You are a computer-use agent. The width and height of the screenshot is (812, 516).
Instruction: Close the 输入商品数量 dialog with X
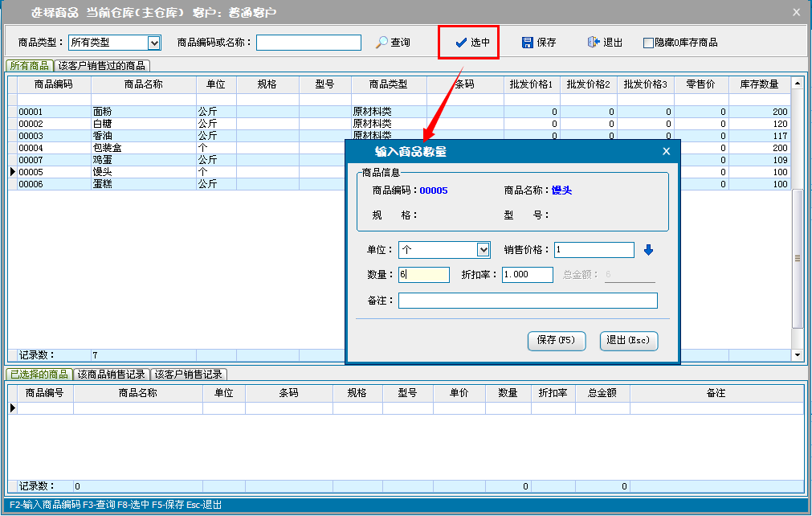point(666,151)
